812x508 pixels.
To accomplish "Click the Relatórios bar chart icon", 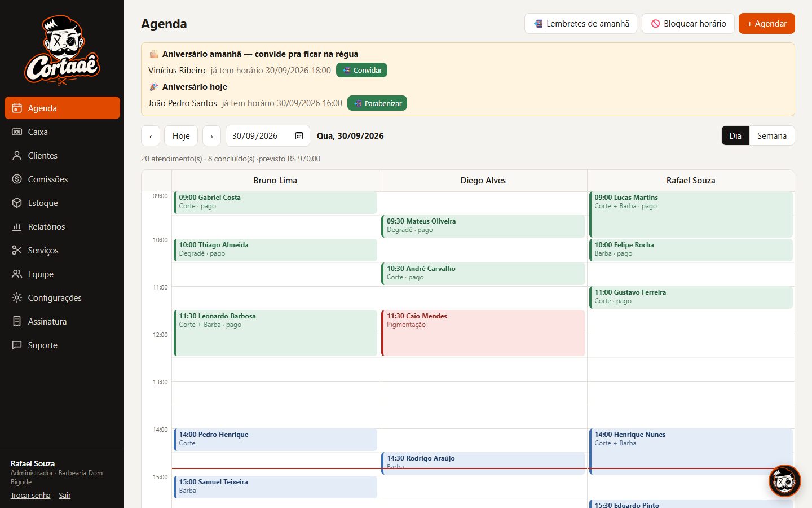I will 17,226.
